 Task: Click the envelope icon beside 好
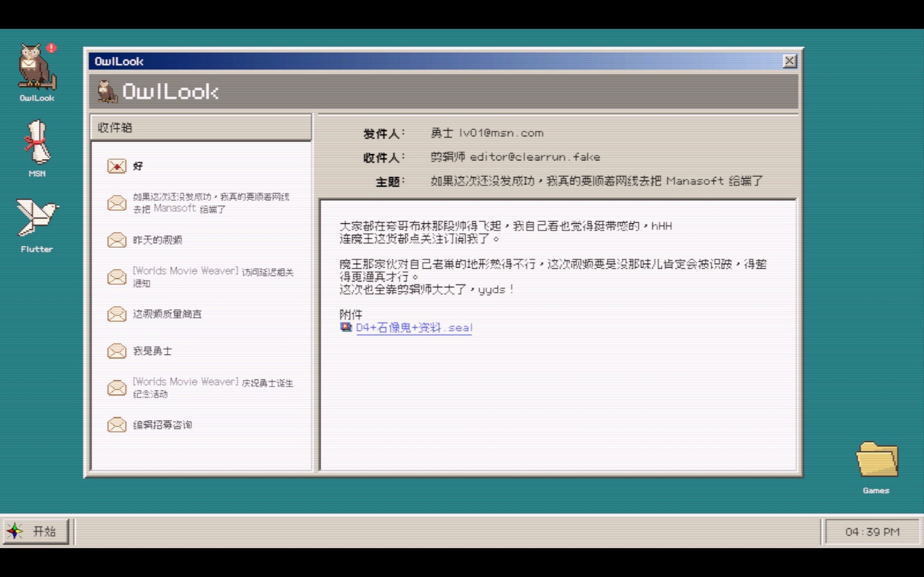click(x=117, y=166)
